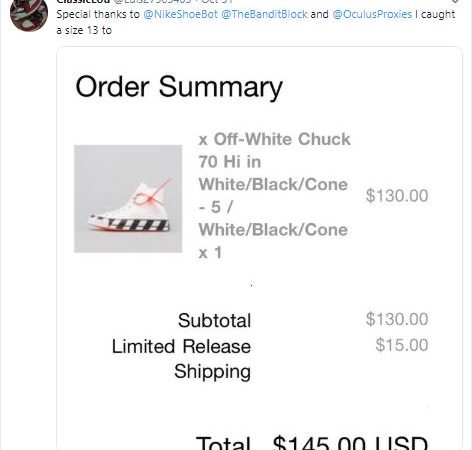Click the Subtotal label

point(214,320)
